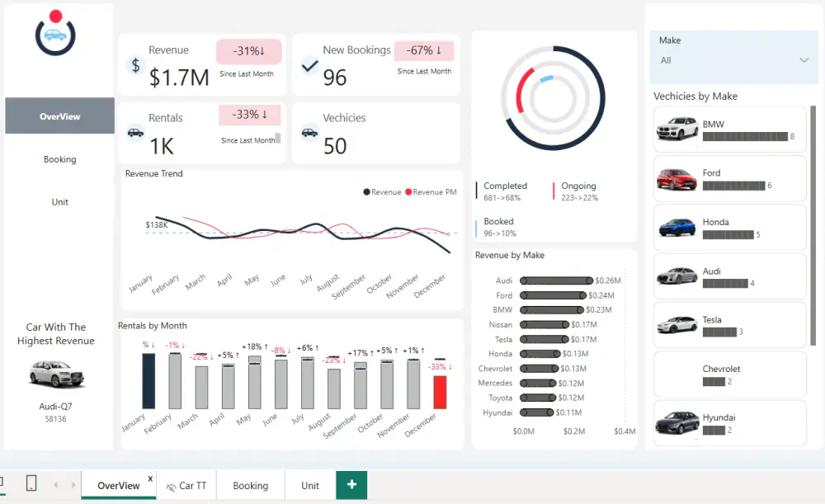Click the Audi revenue bar $0.26M

[x=556, y=281]
